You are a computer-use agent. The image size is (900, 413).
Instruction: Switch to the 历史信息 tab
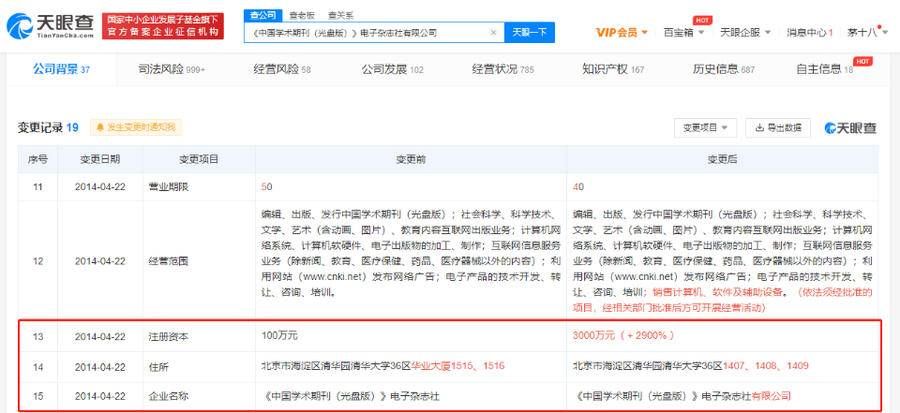click(723, 70)
